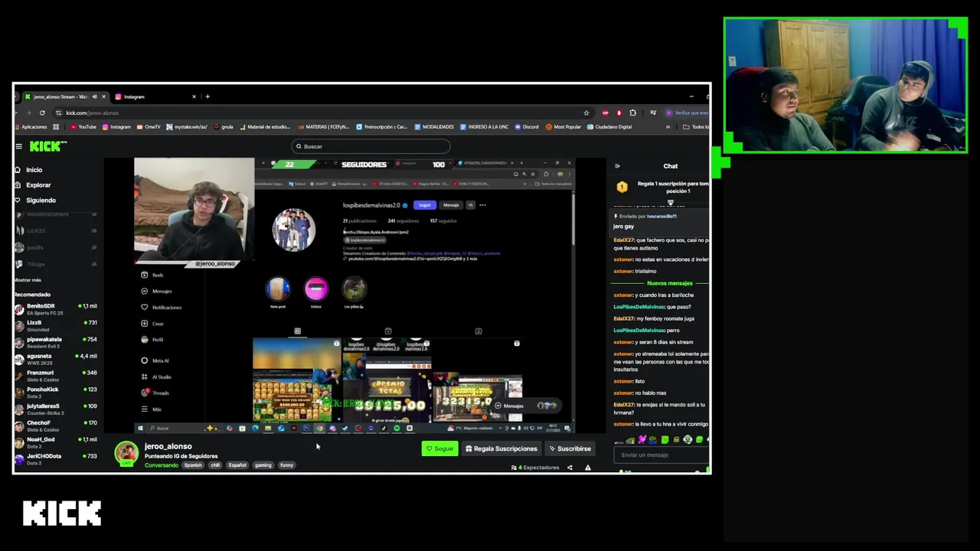
Task: Select the Spanish stream tag
Action: tap(193, 465)
